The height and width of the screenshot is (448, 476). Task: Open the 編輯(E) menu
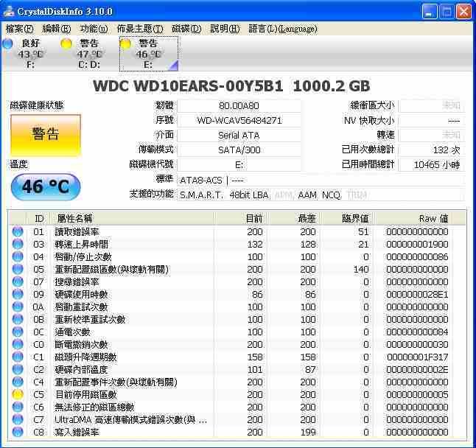[57, 29]
